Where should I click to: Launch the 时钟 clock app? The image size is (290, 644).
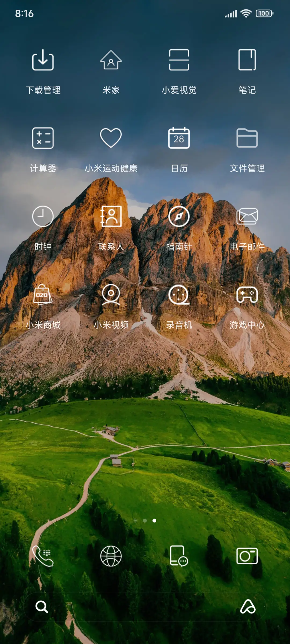[43, 216]
